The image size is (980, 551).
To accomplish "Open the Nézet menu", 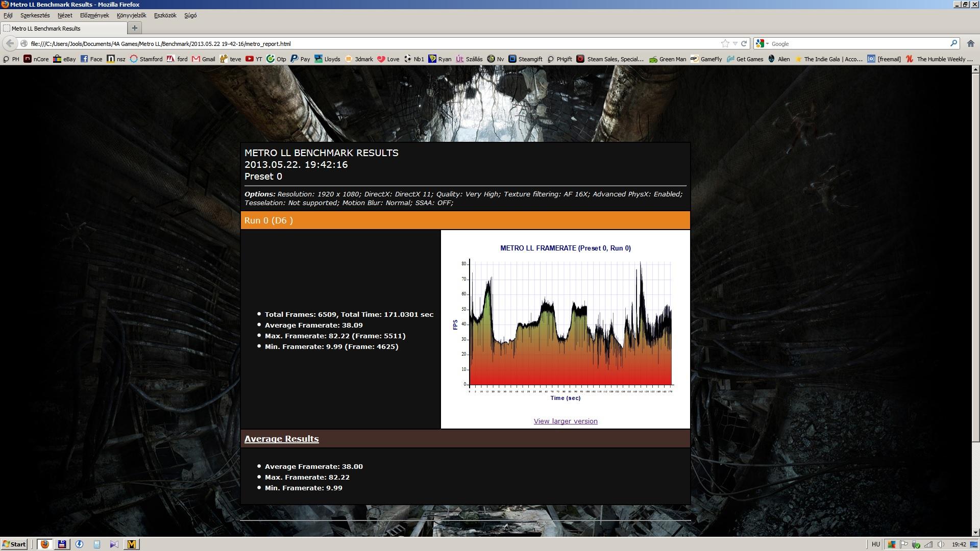I will [x=65, y=15].
